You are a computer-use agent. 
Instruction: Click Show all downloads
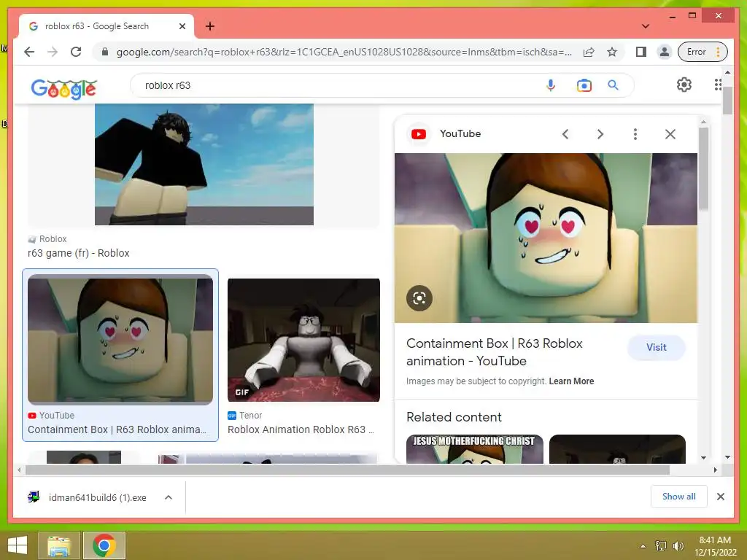coord(678,497)
